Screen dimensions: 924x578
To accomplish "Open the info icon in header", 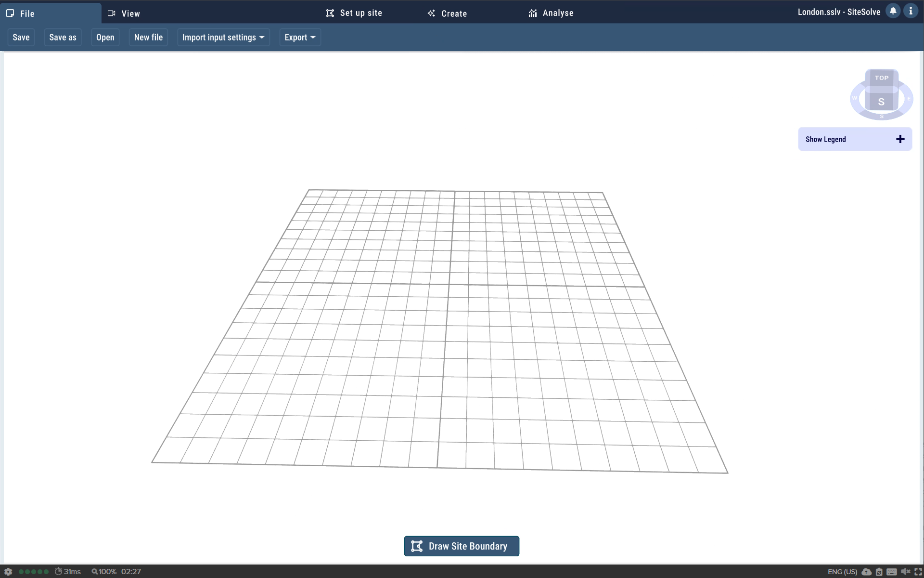I will pyautogui.click(x=911, y=11).
